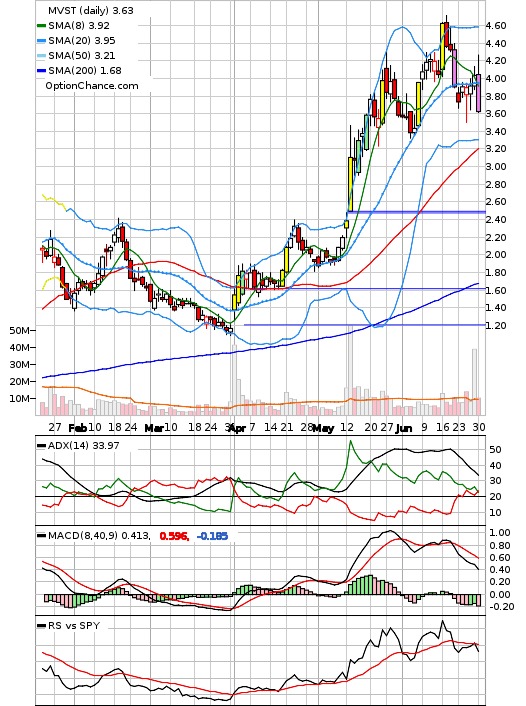Click the green SMA(8) legend color swatch
The image size is (526, 706).
(x=41, y=26)
